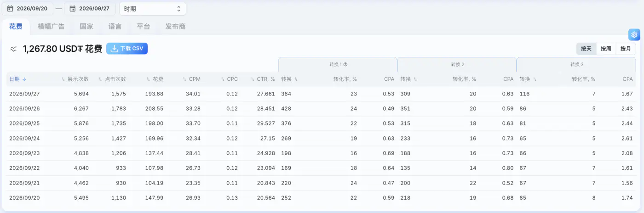This screenshot has width=644, height=213.
Task: Edit the start date field 2026/09/20
Action: 27,9
